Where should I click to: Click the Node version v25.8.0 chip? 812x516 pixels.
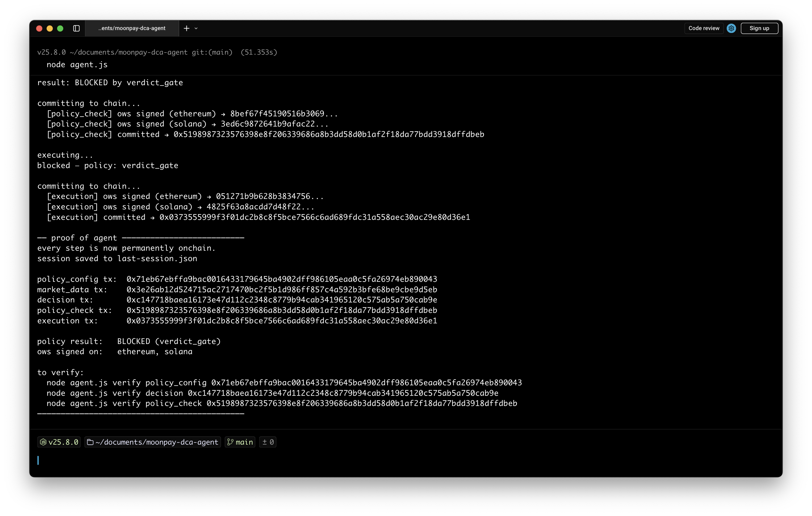pyautogui.click(x=59, y=442)
